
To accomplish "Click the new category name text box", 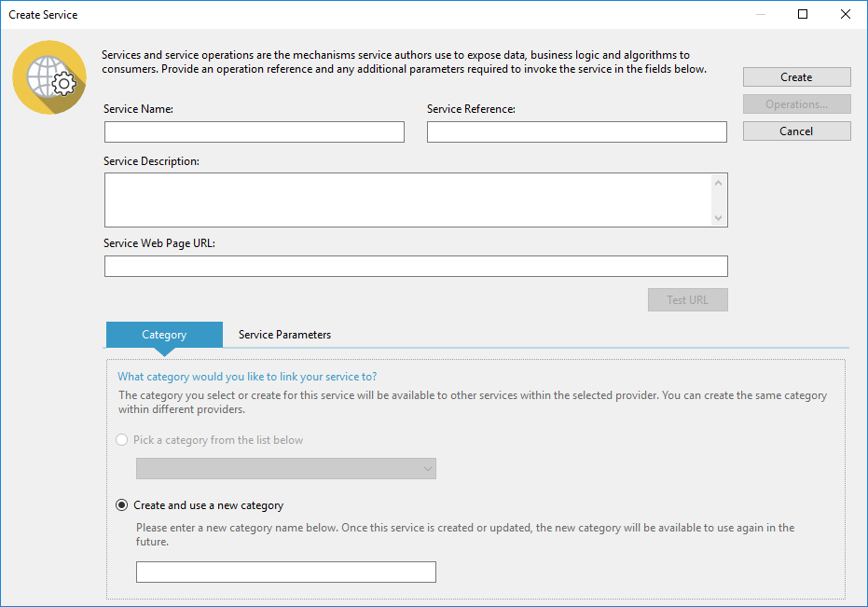I will (x=286, y=573).
